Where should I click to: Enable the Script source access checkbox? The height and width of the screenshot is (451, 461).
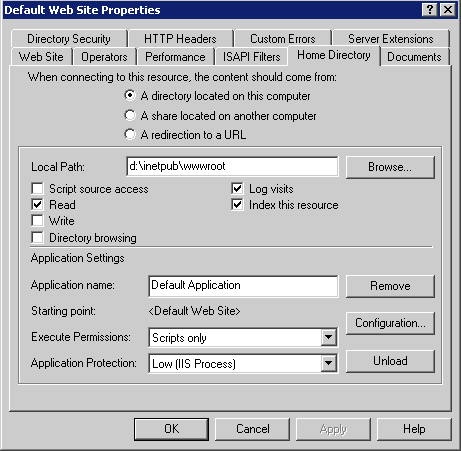coord(37,188)
